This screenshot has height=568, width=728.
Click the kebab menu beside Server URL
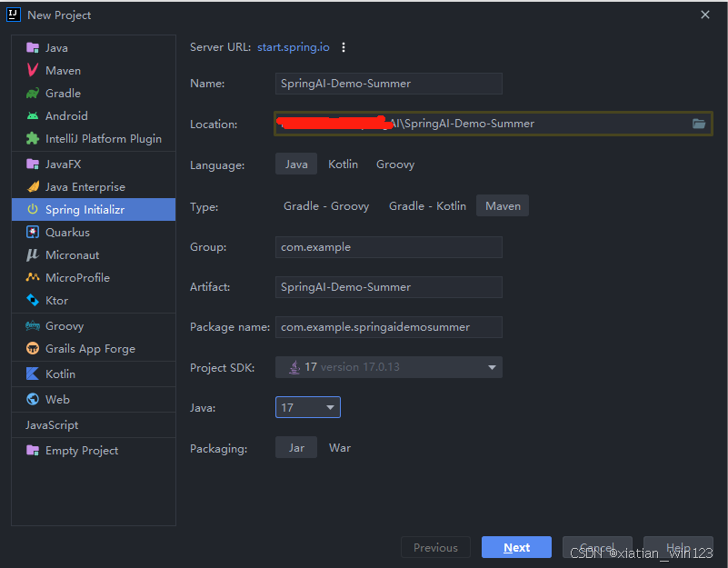[343, 46]
